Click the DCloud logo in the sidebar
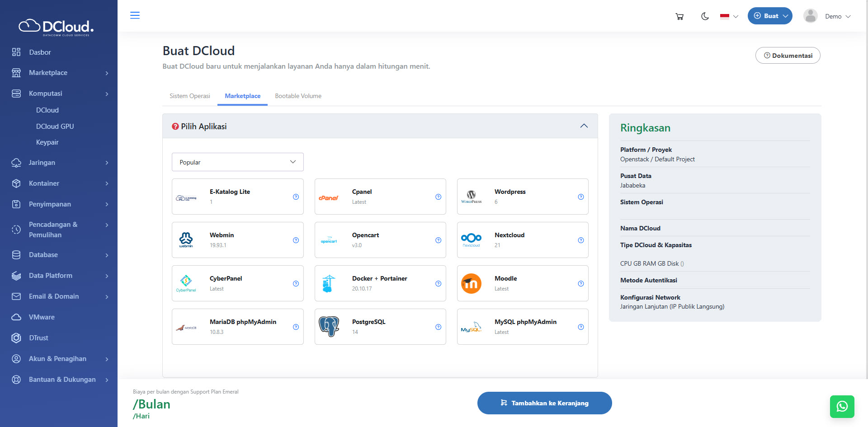 [x=56, y=27]
